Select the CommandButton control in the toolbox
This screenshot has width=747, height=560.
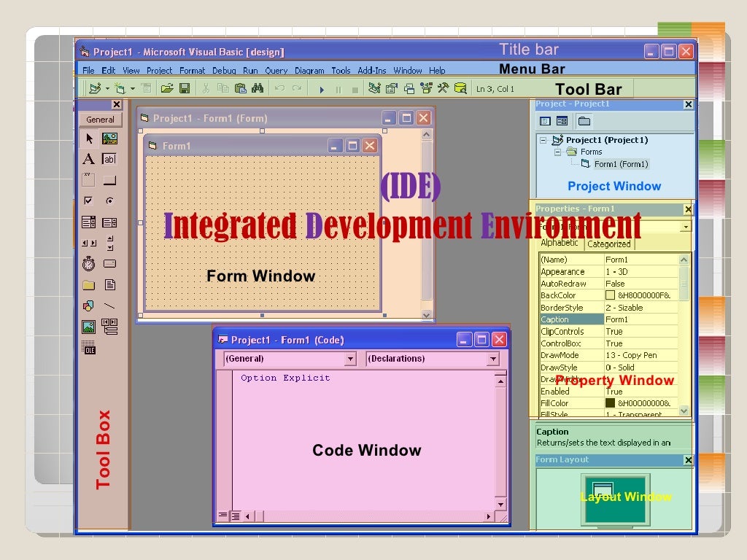[x=109, y=181]
